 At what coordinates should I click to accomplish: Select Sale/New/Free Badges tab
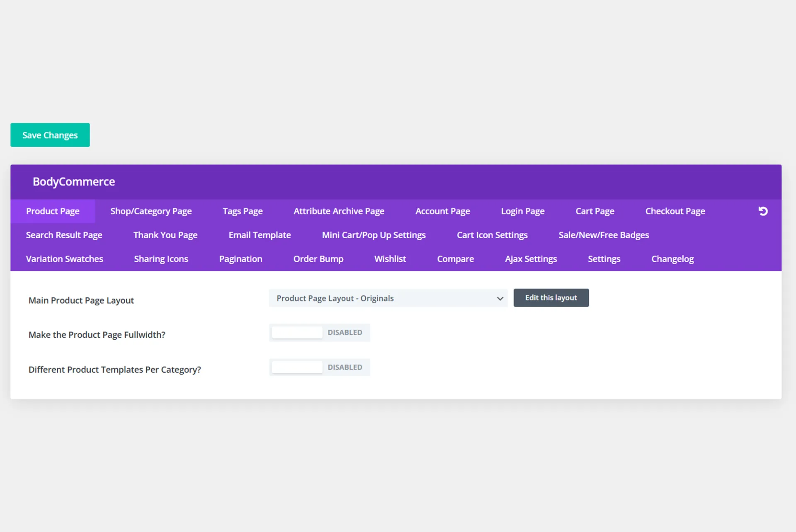pyautogui.click(x=604, y=235)
